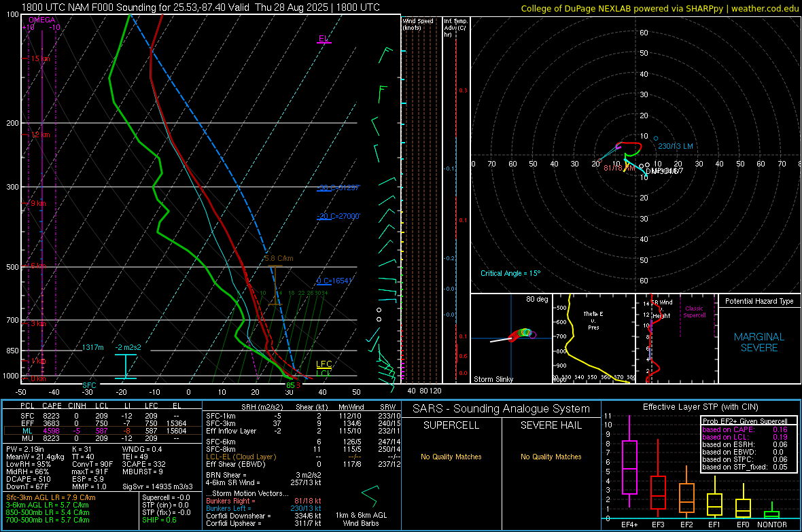Click the based on STP_fixed: 0.05 line
This screenshot has width=802, height=532.
745,467
